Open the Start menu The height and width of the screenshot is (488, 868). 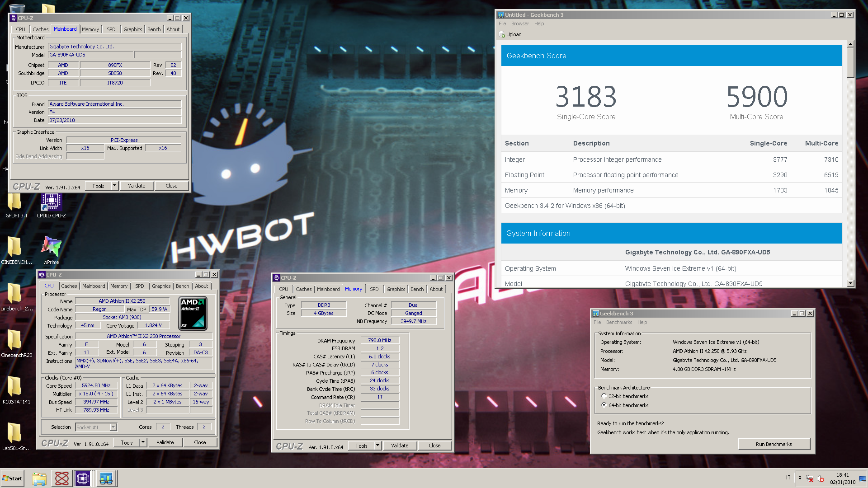(12, 479)
